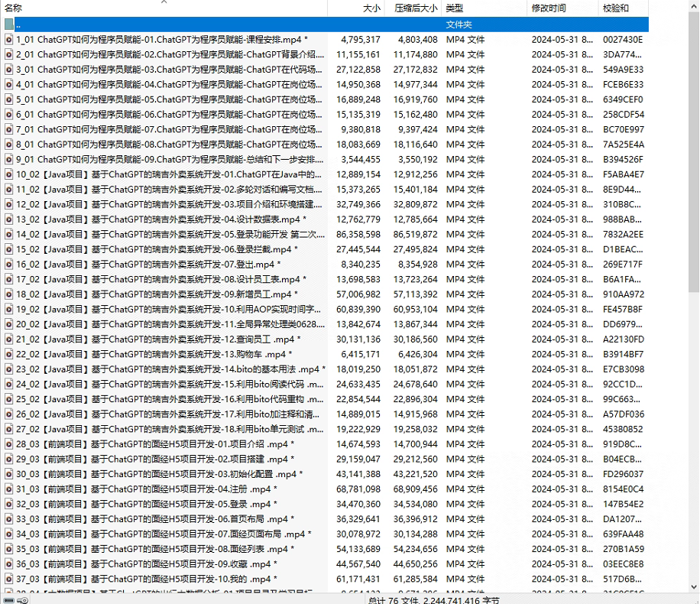Sort files by 大小 column header
The height and width of the screenshot is (604, 700).
coord(371,8)
